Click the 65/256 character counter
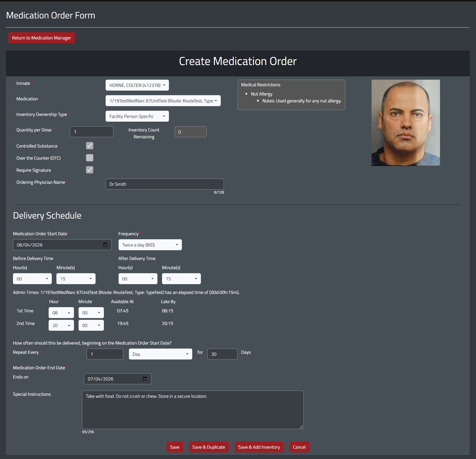The width and height of the screenshot is (476, 459). pyautogui.click(x=88, y=432)
